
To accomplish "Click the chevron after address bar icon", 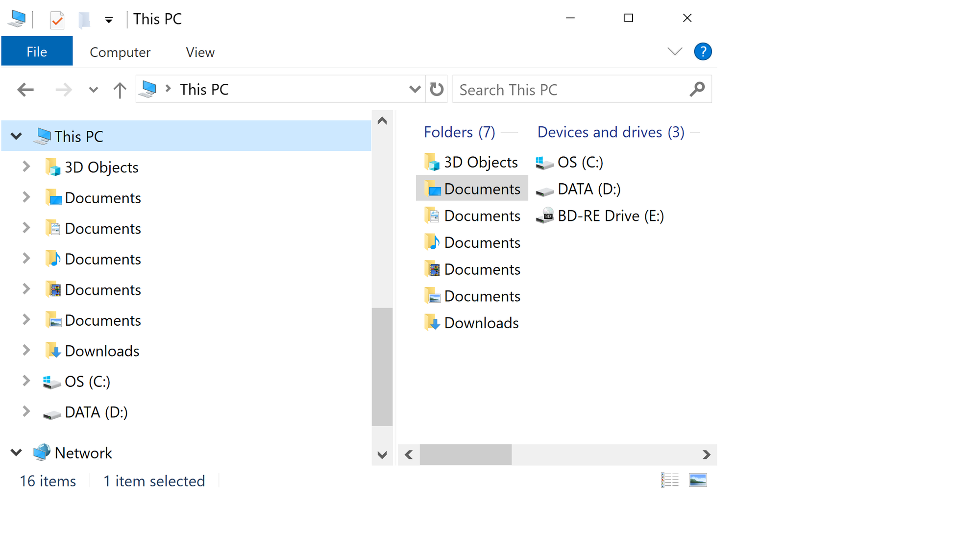I will [169, 88].
